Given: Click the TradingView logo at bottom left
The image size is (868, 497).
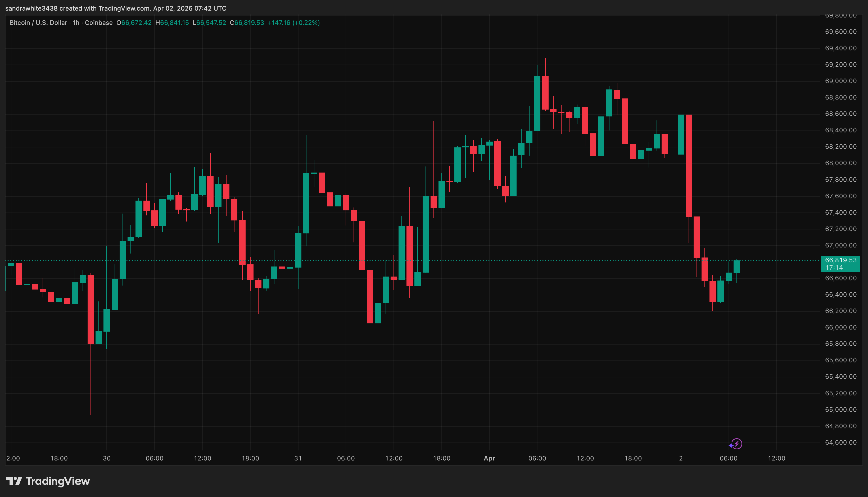Looking at the screenshot, I should (48, 481).
